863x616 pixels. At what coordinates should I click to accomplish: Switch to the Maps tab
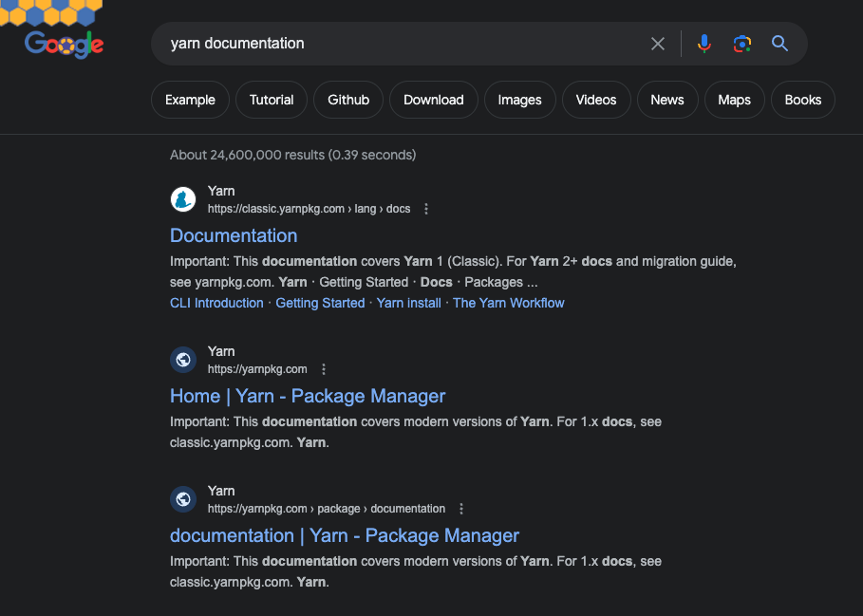click(734, 100)
